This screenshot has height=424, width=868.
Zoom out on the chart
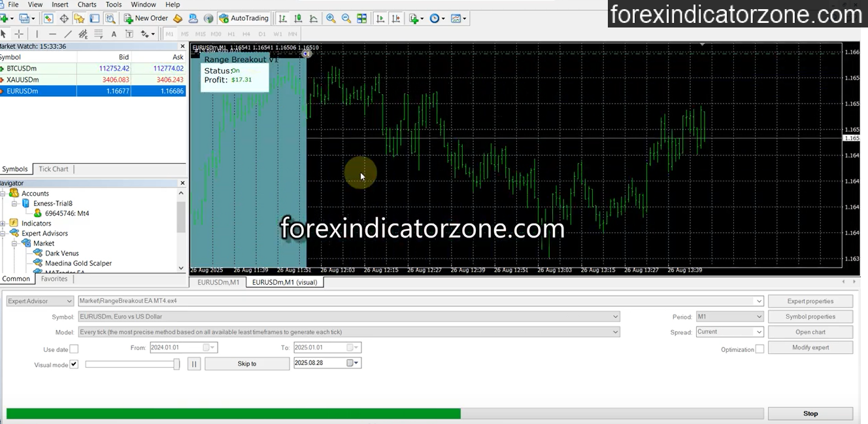pyautogui.click(x=346, y=18)
